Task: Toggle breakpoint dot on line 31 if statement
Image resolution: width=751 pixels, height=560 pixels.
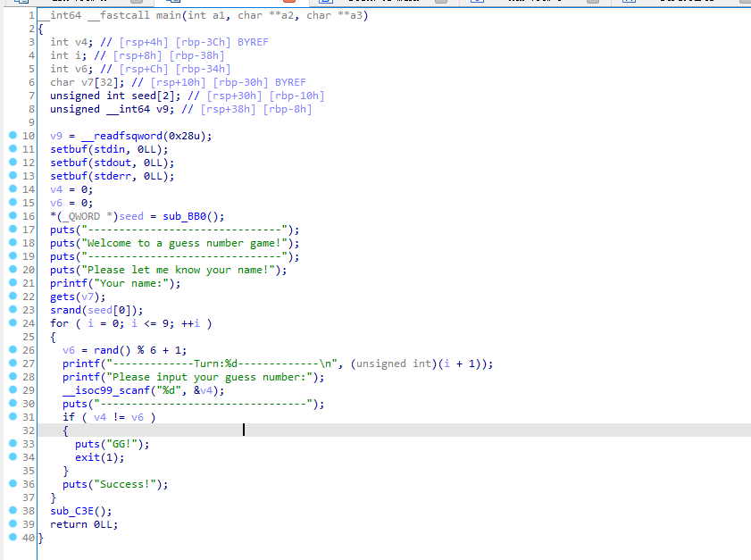Action: pos(13,417)
